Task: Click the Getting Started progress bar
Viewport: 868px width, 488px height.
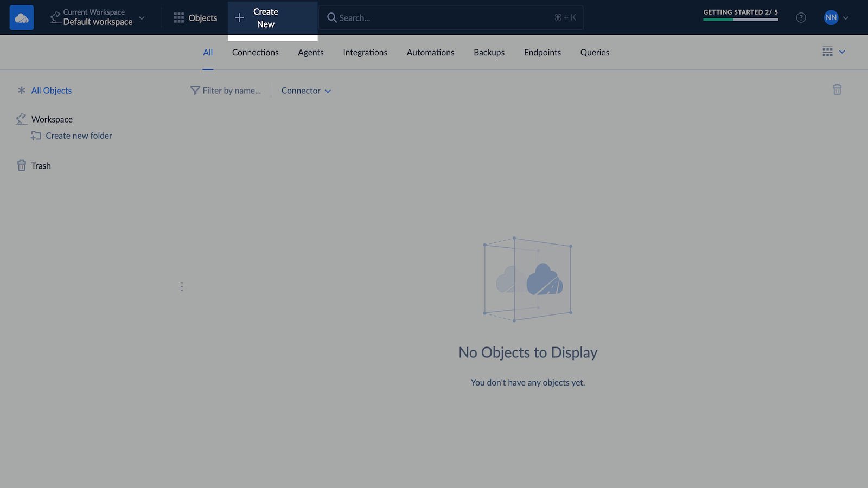Action: pos(741,19)
